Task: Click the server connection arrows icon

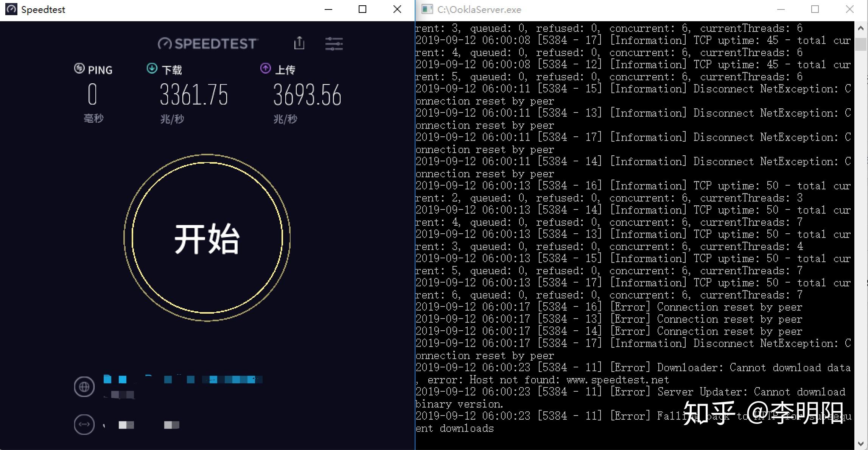Action: point(84,424)
